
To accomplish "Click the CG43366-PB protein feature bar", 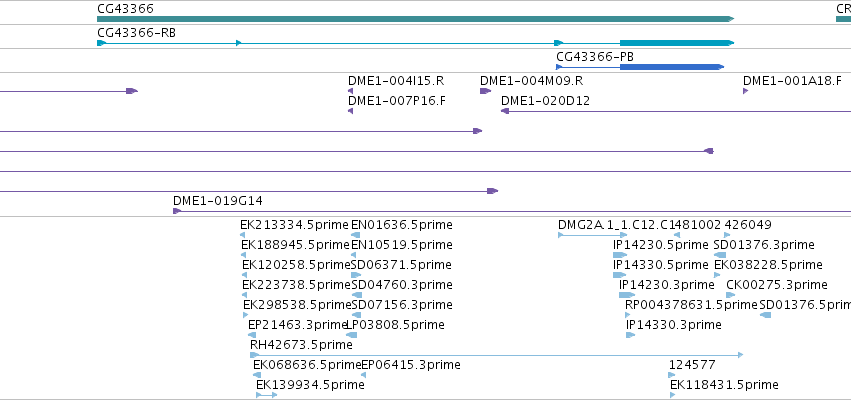I will (640, 67).
